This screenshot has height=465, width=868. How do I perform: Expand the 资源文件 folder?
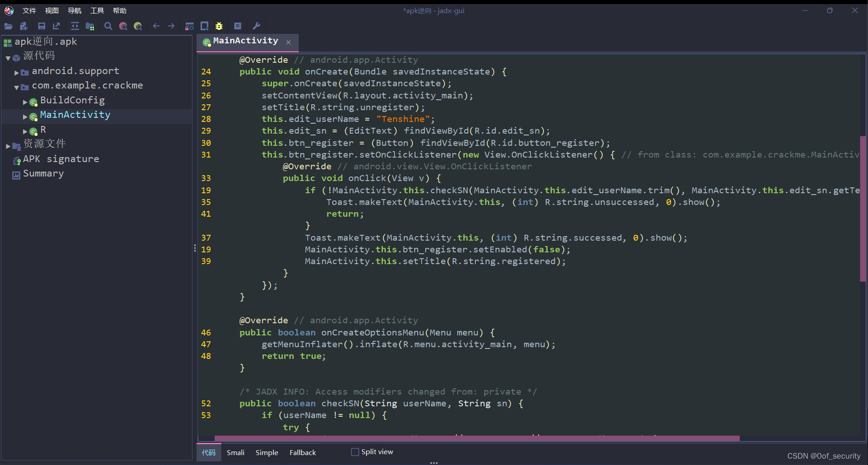pos(7,145)
